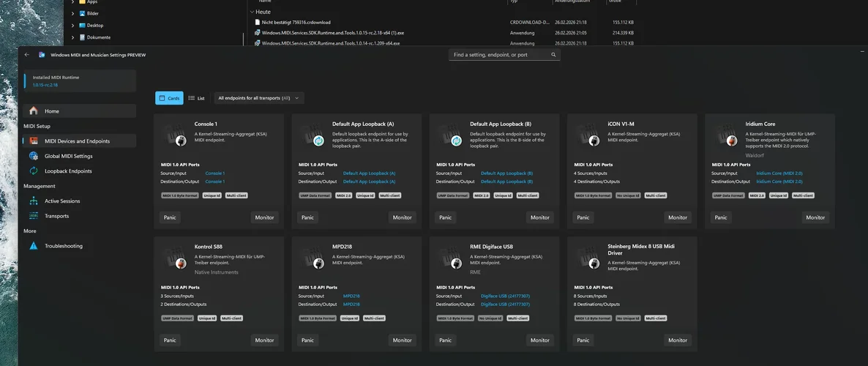868x366 pixels.
Task: Click the Iridium Core device image
Action: tap(726, 135)
